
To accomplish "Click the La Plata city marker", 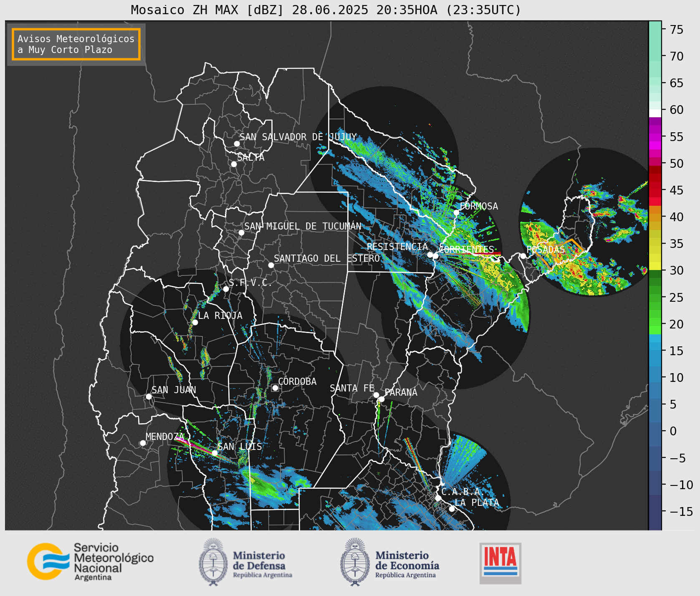I will pos(452,508).
